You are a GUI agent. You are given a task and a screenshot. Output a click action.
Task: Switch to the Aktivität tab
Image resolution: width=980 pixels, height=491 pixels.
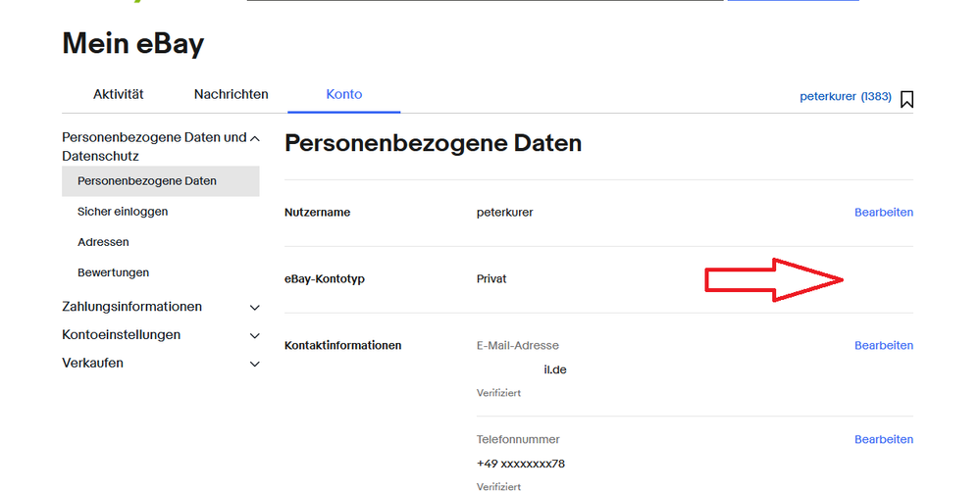coord(119,94)
